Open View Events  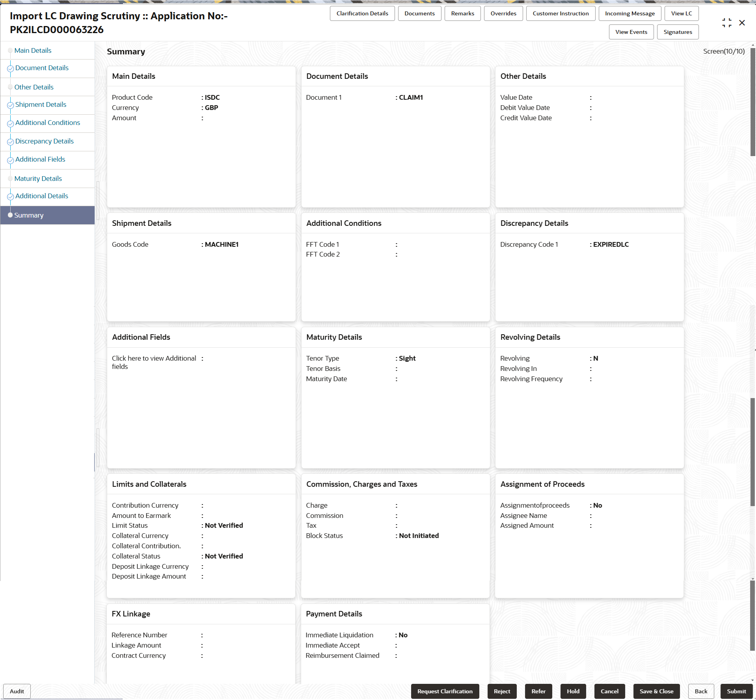pyautogui.click(x=631, y=32)
